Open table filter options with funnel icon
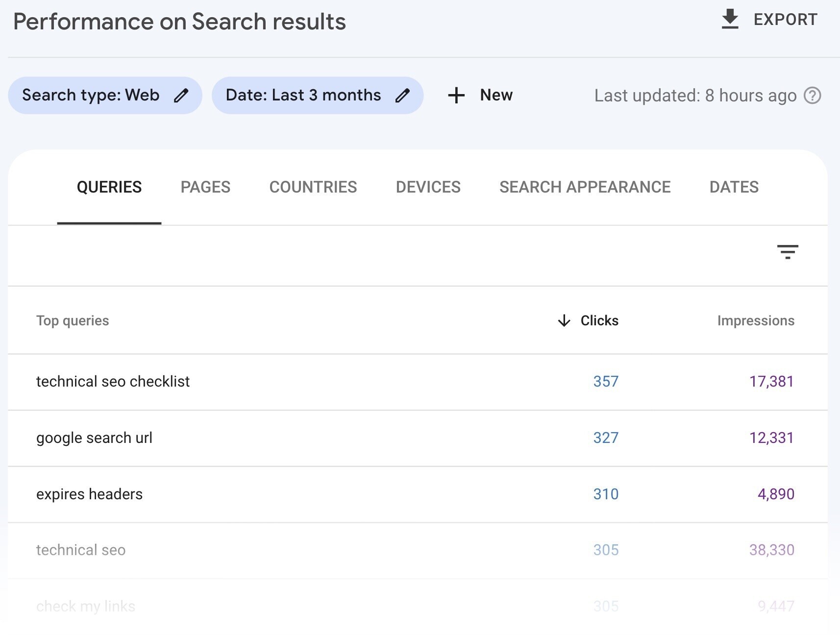 pyautogui.click(x=788, y=252)
